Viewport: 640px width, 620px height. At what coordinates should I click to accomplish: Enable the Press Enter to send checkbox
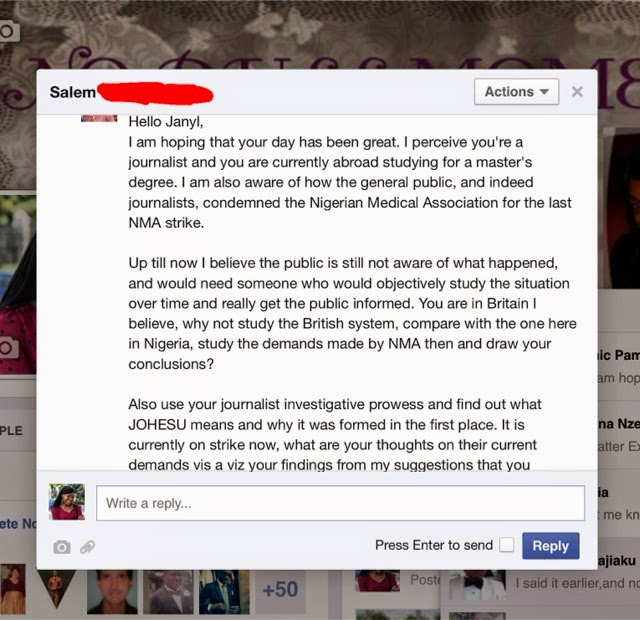pos(507,545)
